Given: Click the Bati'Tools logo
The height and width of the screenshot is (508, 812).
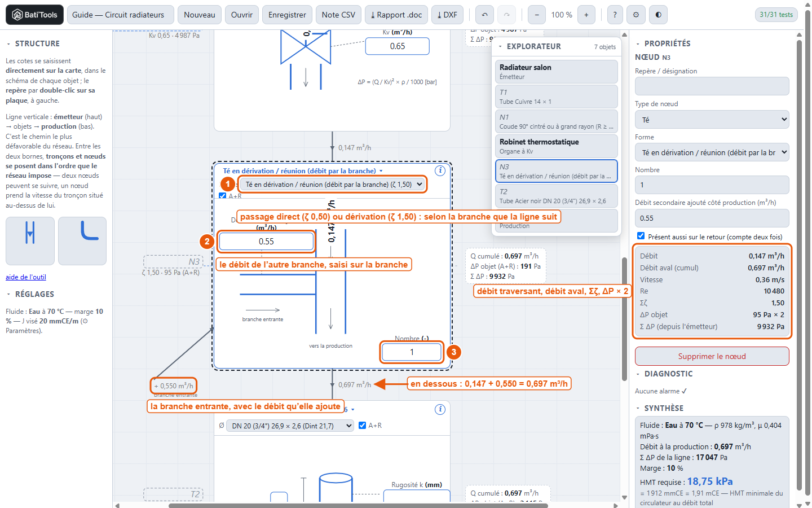Looking at the screenshot, I should pos(34,15).
